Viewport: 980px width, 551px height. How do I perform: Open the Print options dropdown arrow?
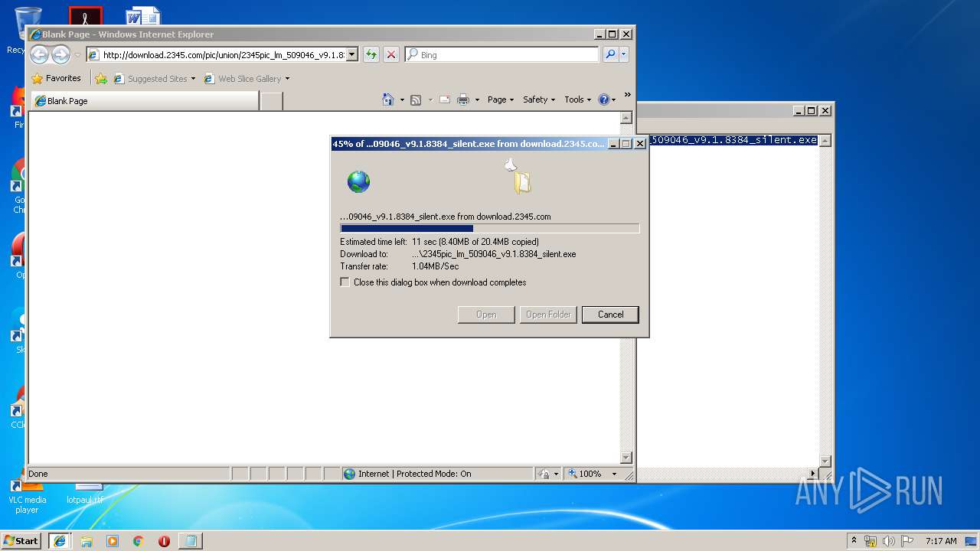pyautogui.click(x=477, y=100)
